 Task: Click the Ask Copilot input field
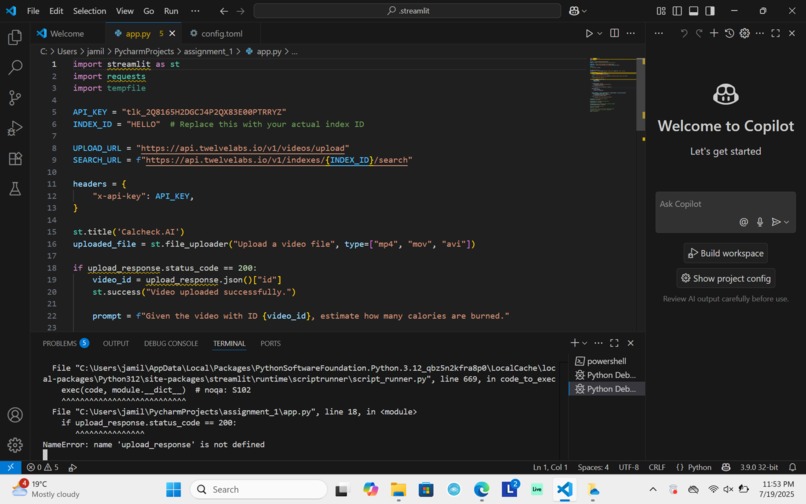click(x=725, y=205)
